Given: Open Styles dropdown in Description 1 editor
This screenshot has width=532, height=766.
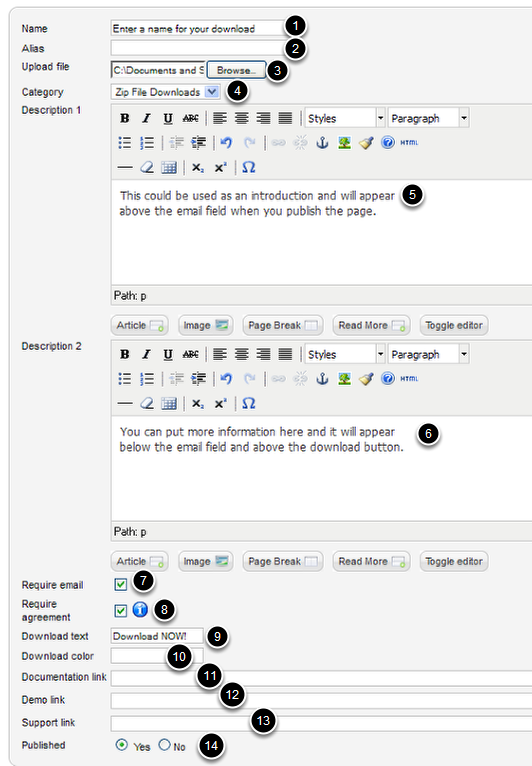Looking at the screenshot, I should 345,118.
